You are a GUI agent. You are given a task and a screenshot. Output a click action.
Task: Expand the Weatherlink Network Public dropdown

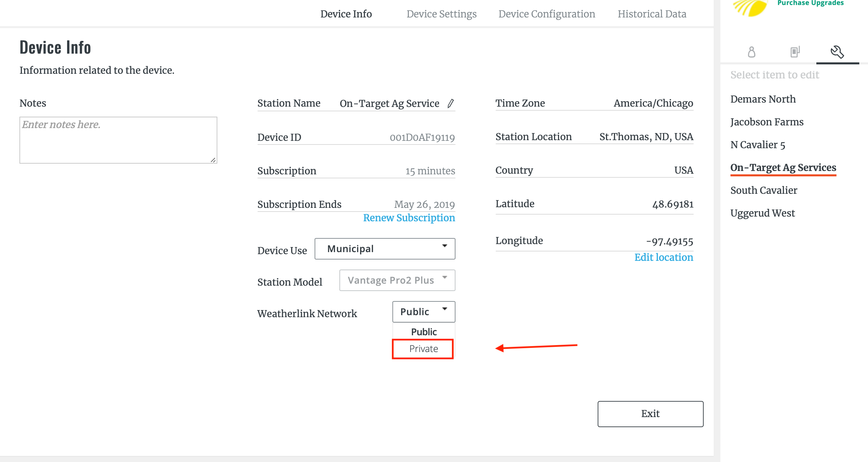tap(424, 312)
